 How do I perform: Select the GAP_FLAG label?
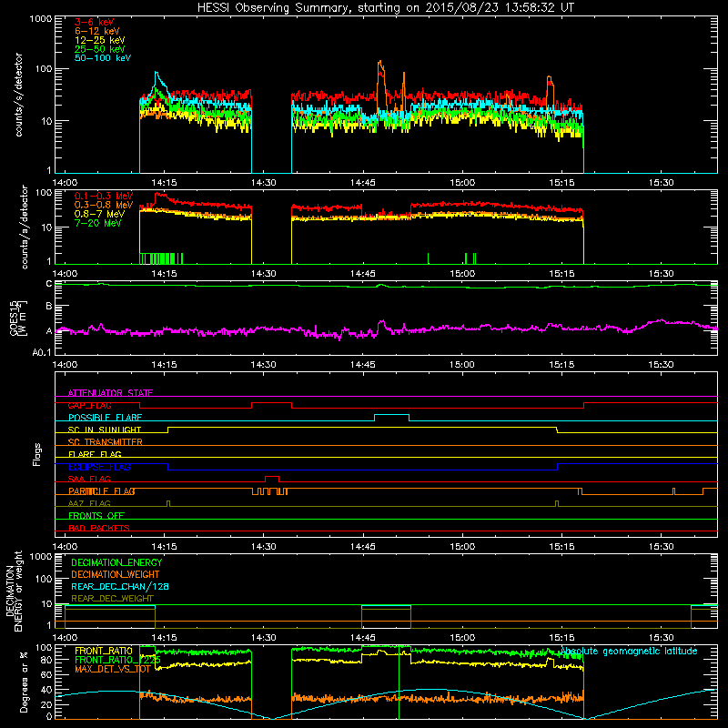(x=89, y=405)
